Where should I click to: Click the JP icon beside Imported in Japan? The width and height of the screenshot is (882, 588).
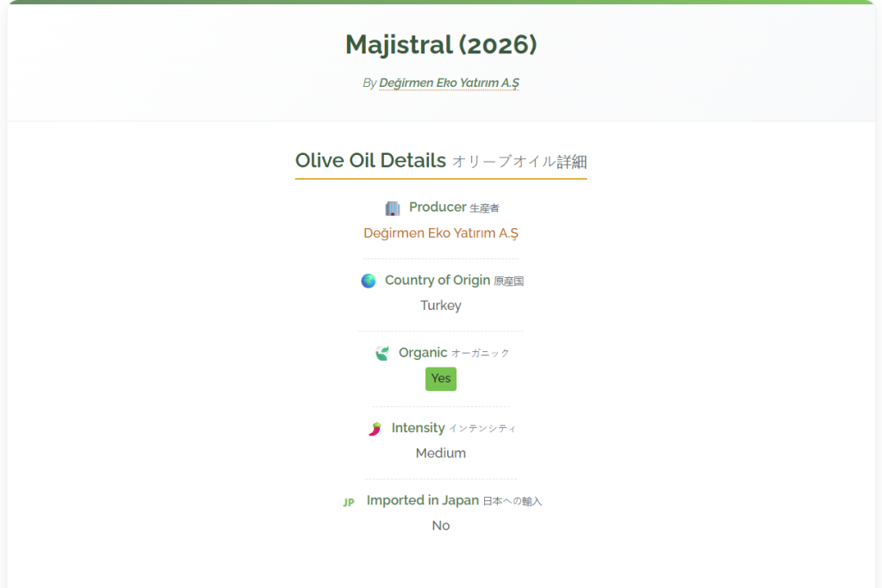pos(349,502)
